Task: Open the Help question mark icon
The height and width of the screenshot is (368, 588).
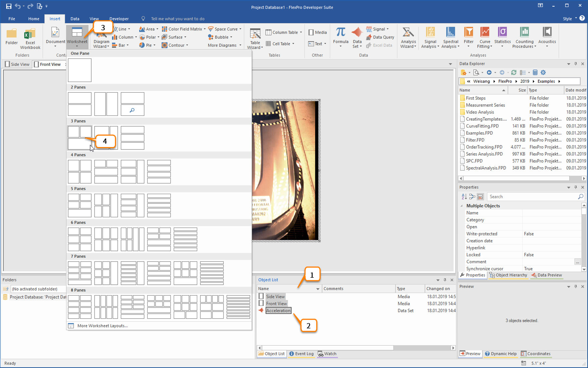Action: pos(582,18)
